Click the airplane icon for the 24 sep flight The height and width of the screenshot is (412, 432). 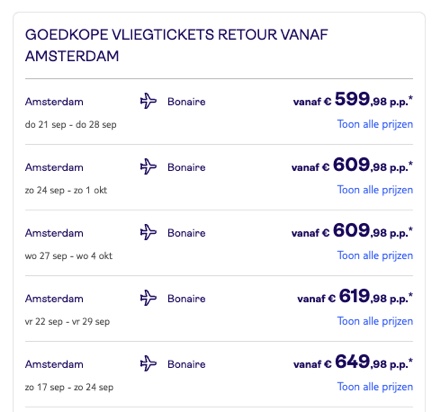point(148,167)
